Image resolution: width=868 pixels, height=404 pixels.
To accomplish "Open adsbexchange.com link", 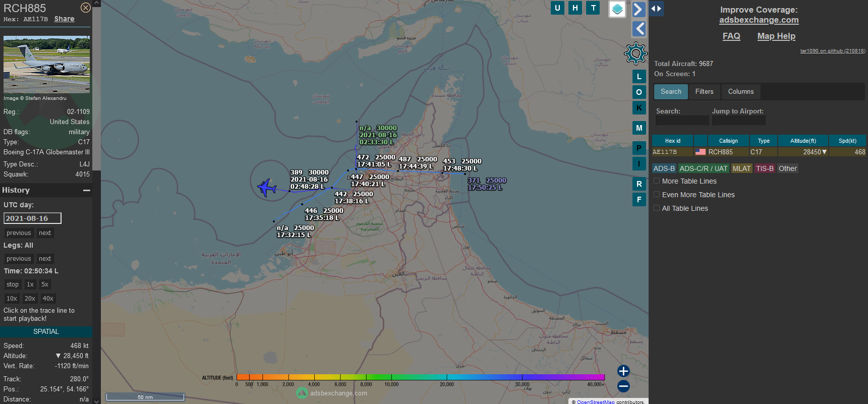I will click(x=759, y=20).
